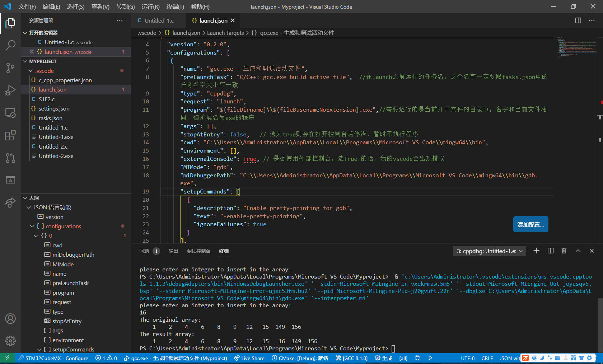Open c_cpp_properties.json file
Screen dimensions: 603x364
[76, 80]
